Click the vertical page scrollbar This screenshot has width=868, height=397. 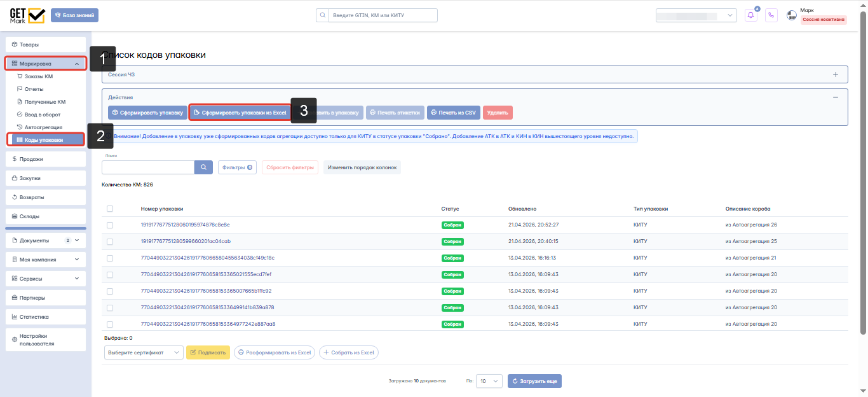pyautogui.click(x=863, y=172)
